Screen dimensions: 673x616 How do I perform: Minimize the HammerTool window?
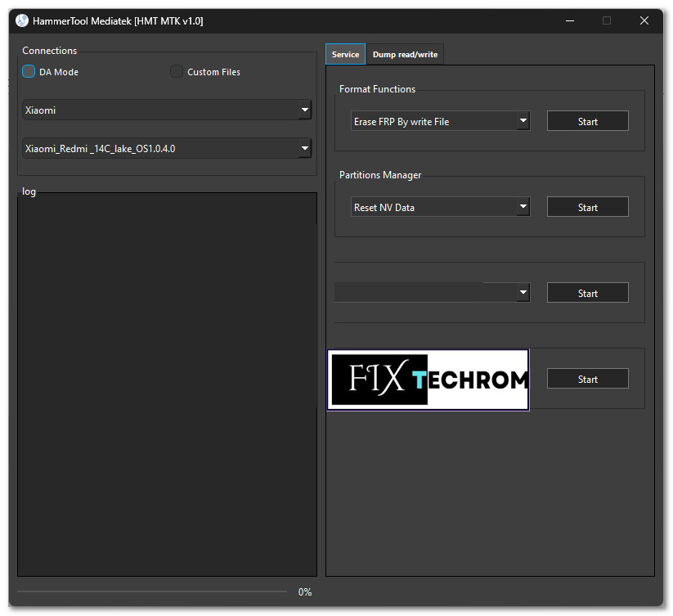point(570,20)
